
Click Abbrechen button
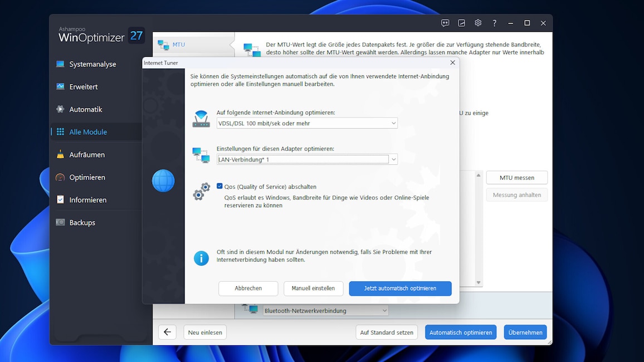click(248, 288)
